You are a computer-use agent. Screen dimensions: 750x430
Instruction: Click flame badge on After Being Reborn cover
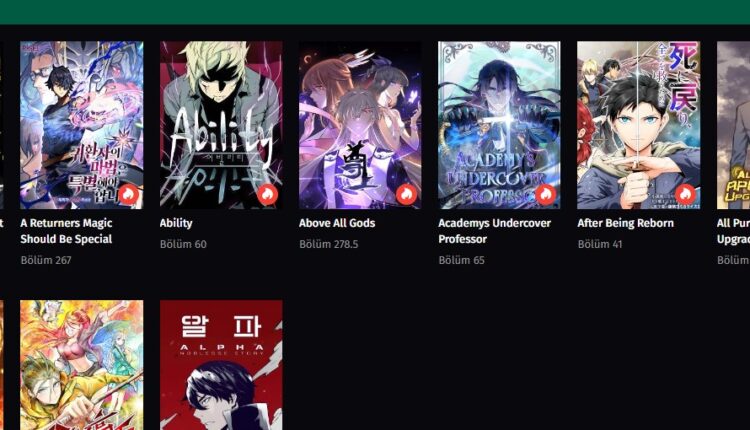pos(685,194)
